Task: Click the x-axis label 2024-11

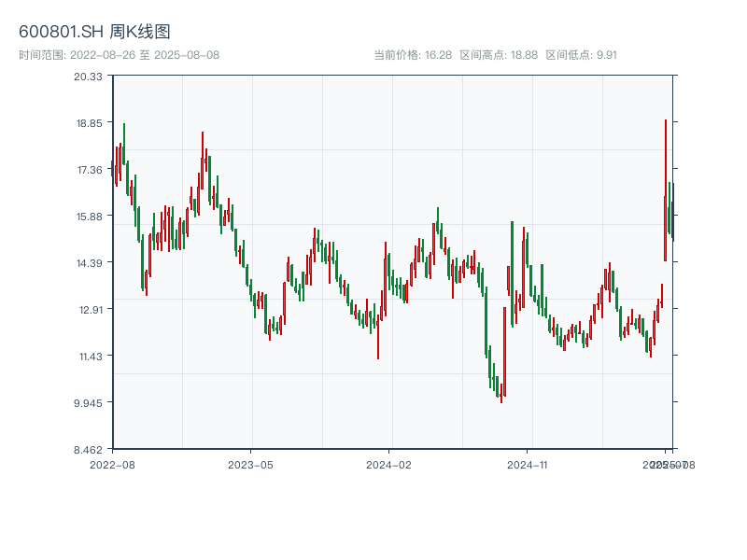Action: tap(527, 465)
